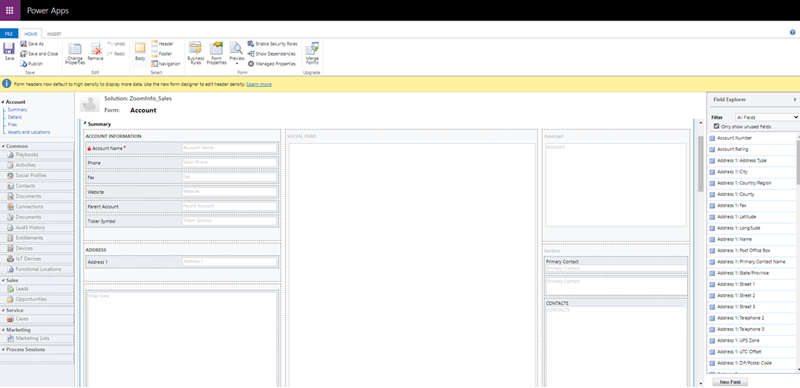Collapse the Sales navigation group
Image resolution: width=800 pixels, height=388 pixels.
click(3, 280)
